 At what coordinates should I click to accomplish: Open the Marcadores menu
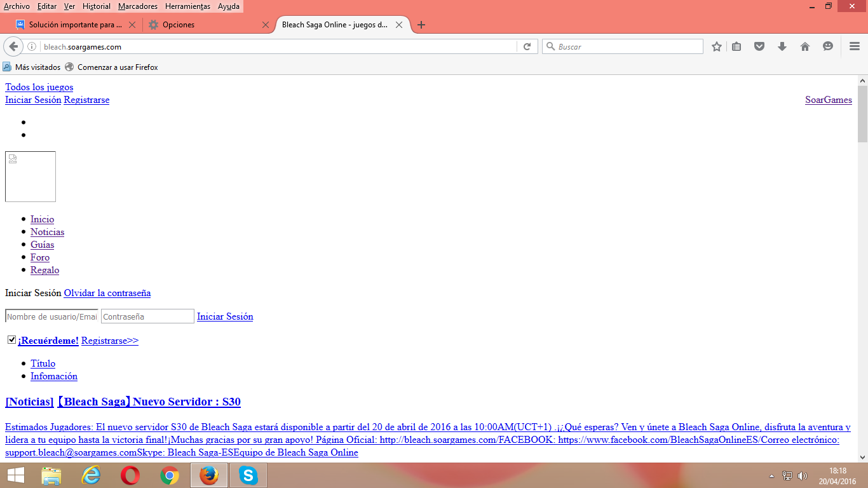pyautogui.click(x=138, y=6)
